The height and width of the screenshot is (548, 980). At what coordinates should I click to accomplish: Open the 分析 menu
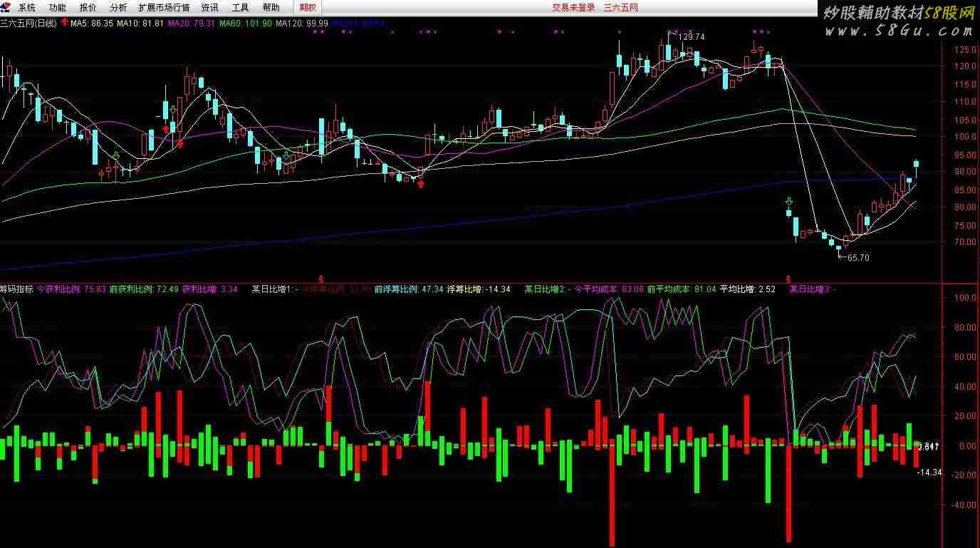point(119,8)
